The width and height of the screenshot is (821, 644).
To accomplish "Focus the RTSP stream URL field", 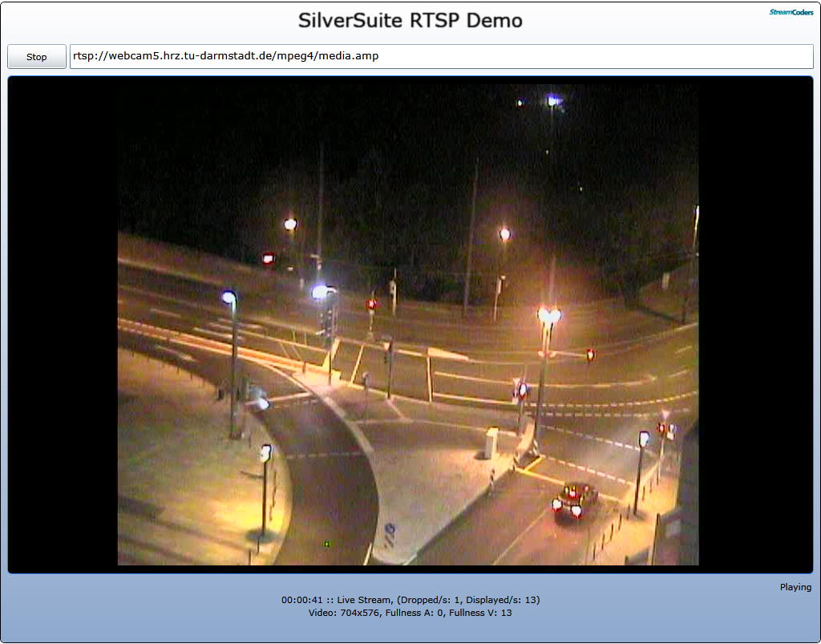I will point(442,57).
